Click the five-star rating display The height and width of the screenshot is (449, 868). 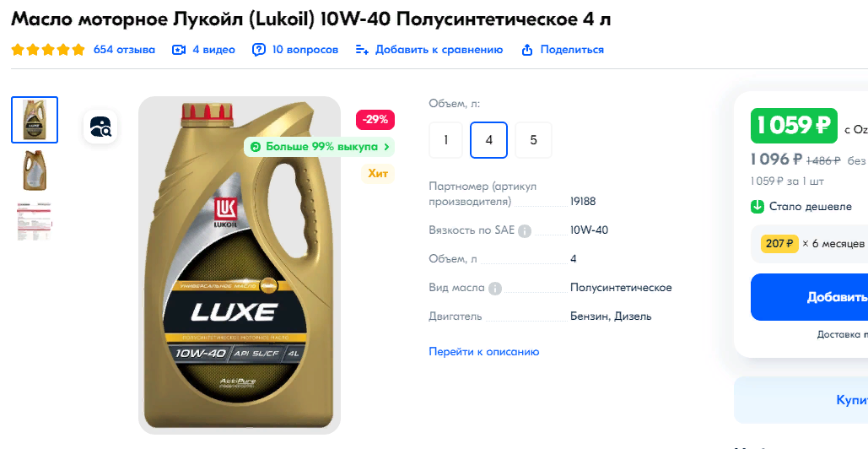pos(48,50)
